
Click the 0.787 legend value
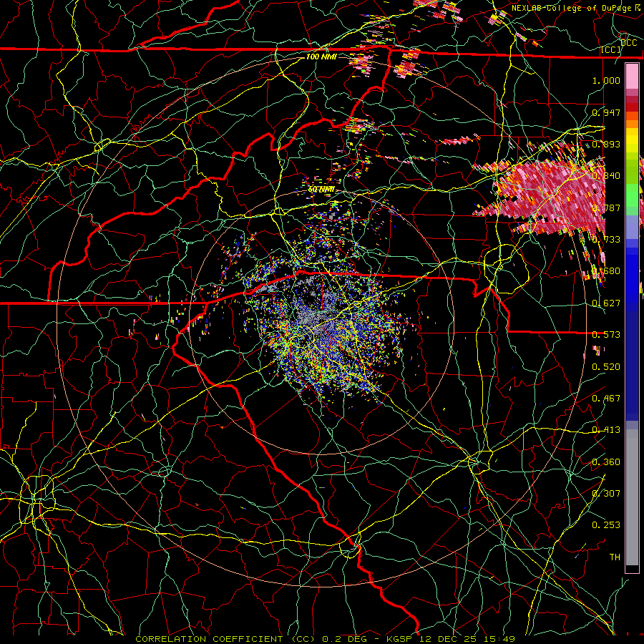[x=606, y=208]
